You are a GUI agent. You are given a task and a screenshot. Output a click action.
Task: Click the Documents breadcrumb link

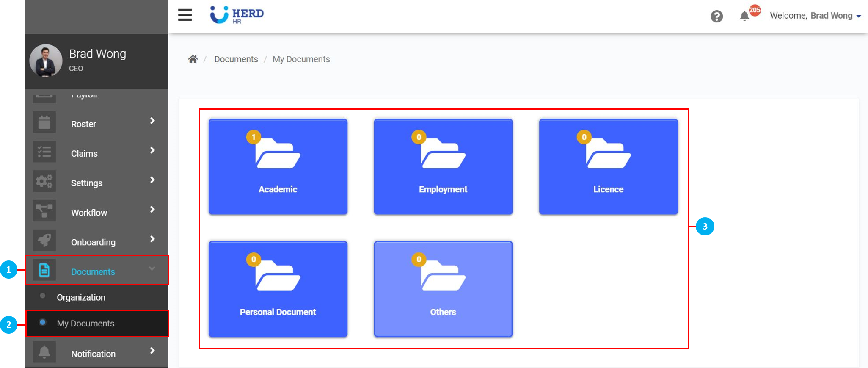236,59
